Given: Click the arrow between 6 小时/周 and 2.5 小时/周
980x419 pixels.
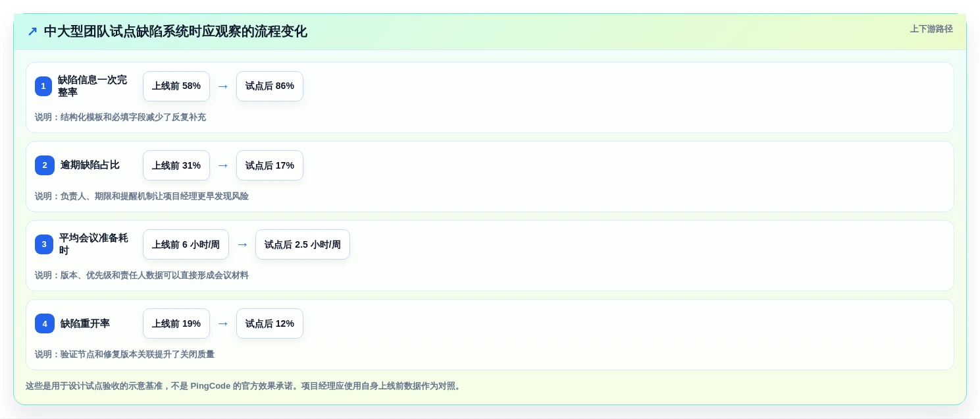Looking at the screenshot, I should [242, 244].
